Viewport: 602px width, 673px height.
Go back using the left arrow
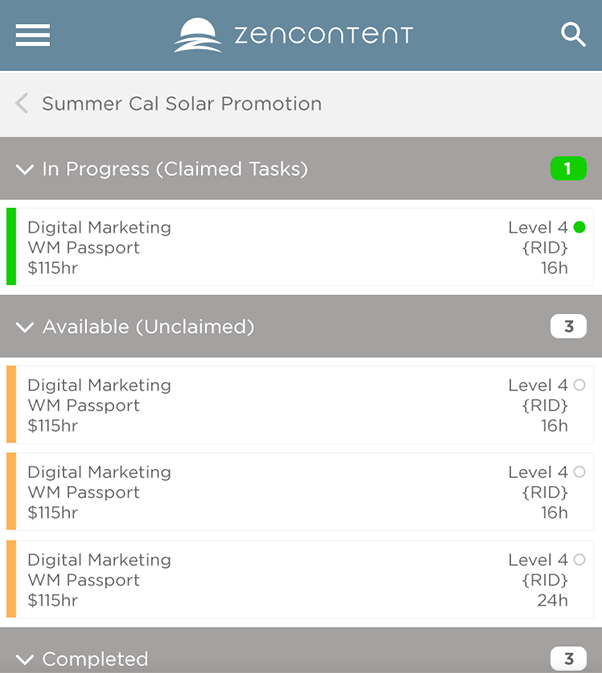[22, 104]
